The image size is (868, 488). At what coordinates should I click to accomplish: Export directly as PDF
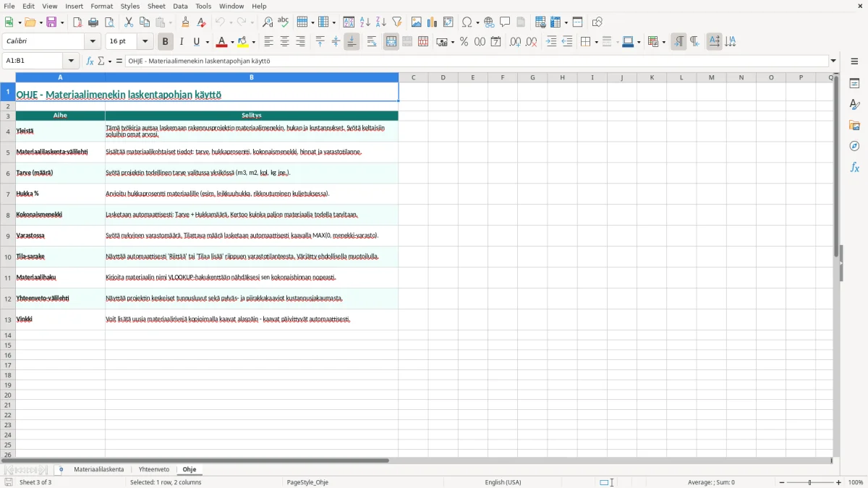[x=77, y=22]
